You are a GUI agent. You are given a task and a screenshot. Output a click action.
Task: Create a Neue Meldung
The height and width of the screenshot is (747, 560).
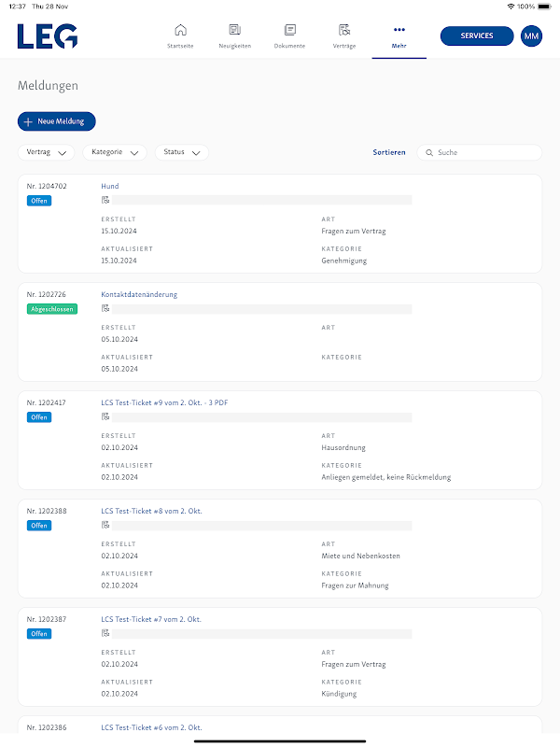coord(57,121)
